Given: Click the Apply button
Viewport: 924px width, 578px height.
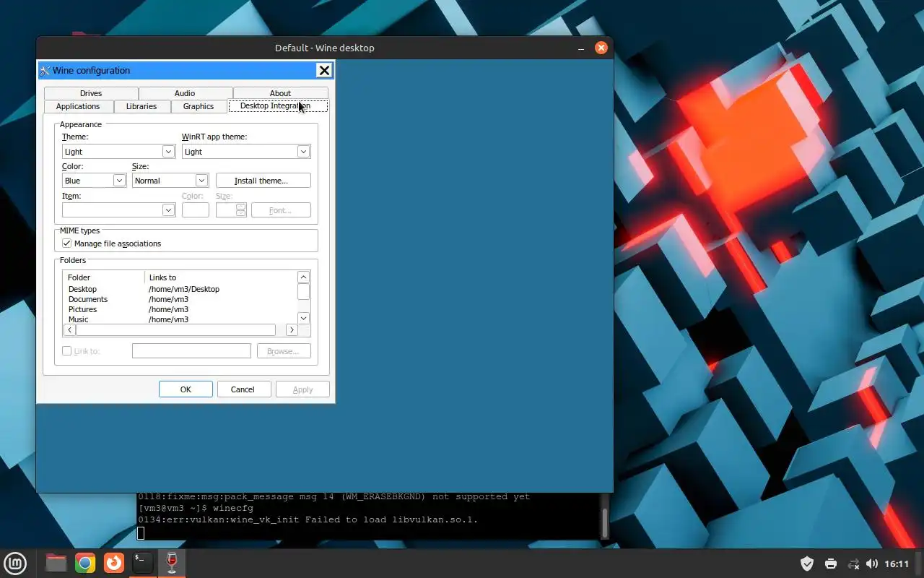Looking at the screenshot, I should [302, 389].
